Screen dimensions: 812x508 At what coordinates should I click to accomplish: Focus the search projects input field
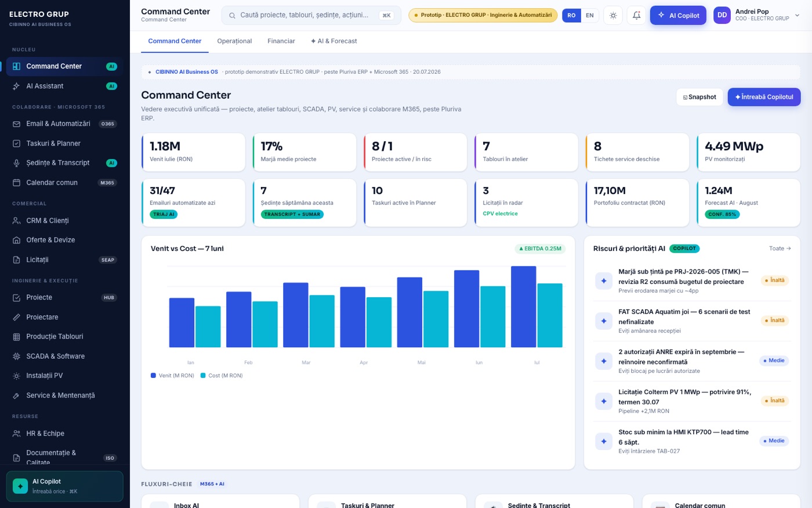[x=311, y=16]
